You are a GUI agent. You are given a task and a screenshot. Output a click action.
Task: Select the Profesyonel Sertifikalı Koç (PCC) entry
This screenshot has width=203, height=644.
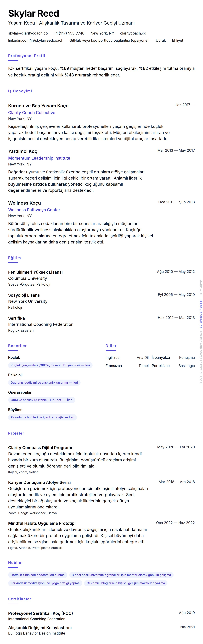[41, 613]
